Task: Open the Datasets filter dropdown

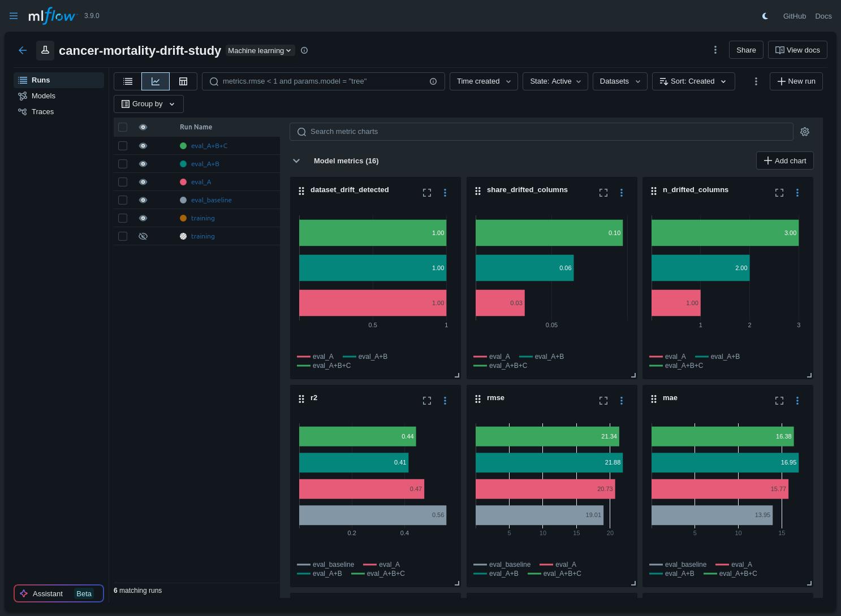Action: click(620, 81)
